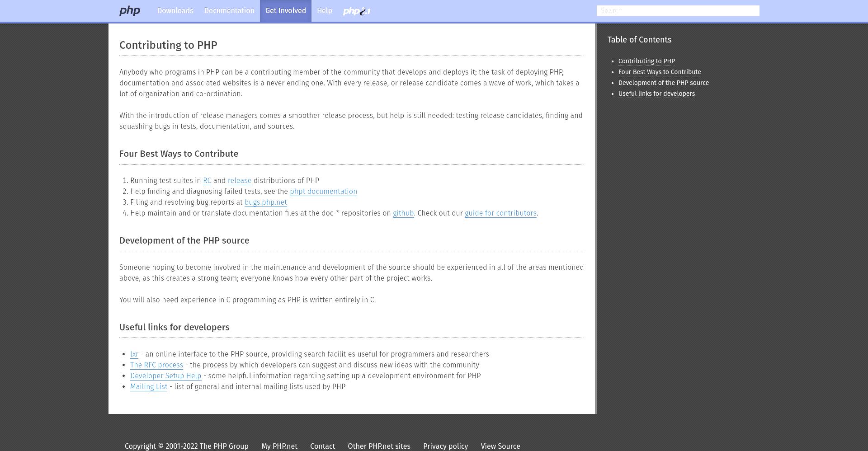The width and height of the screenshot is (868, 451).
Task: Open the Documentation menu item
Action: [229, 11]
